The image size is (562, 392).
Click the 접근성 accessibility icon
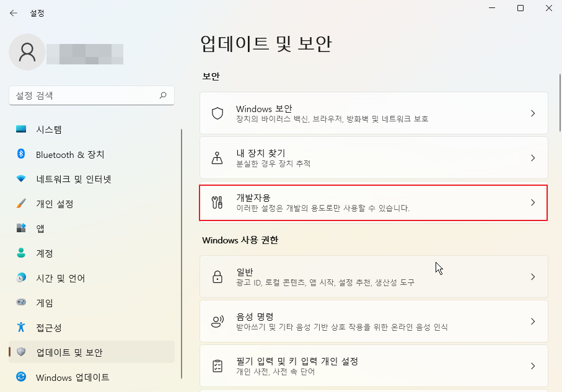21,327
